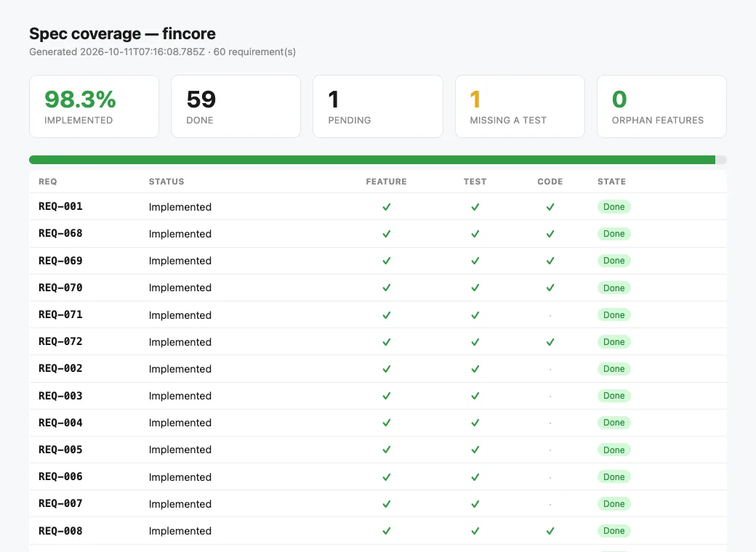Click the TEST column header
Screen dimensions: 756x552
point(475,182)
